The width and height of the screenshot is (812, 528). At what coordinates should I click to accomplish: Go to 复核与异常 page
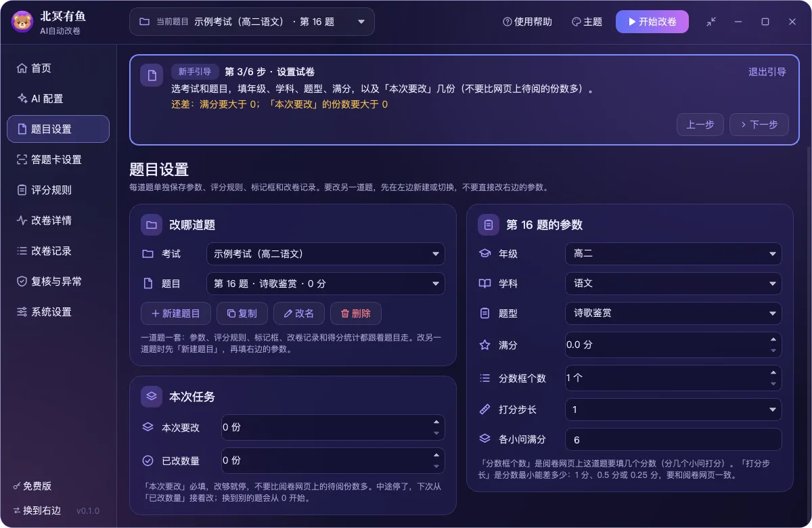(58, 282)
